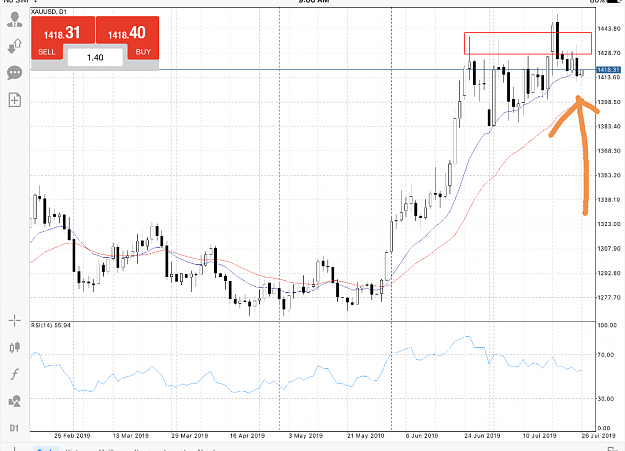Click the 3 May 2019 date label
The width and height of the screenshot is (625, 451).
pos(306,436)
